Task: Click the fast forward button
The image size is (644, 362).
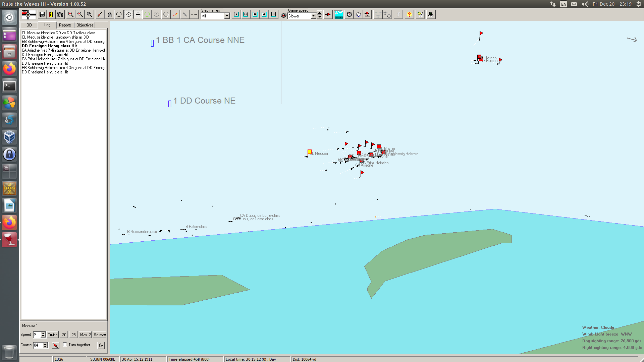Action: [x=264, y=14]
